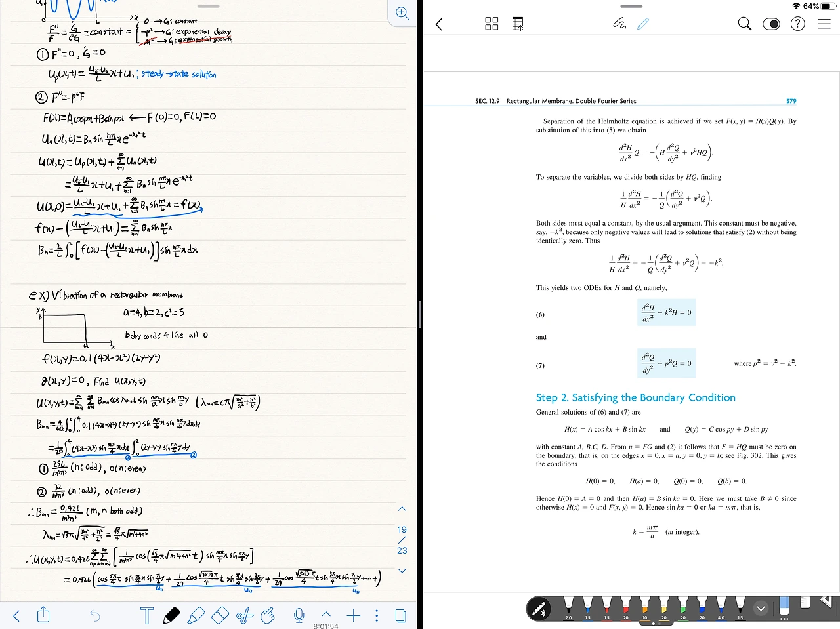Choose the green 20 highlighter
The image size is (840, 629).
coord(682,608)
